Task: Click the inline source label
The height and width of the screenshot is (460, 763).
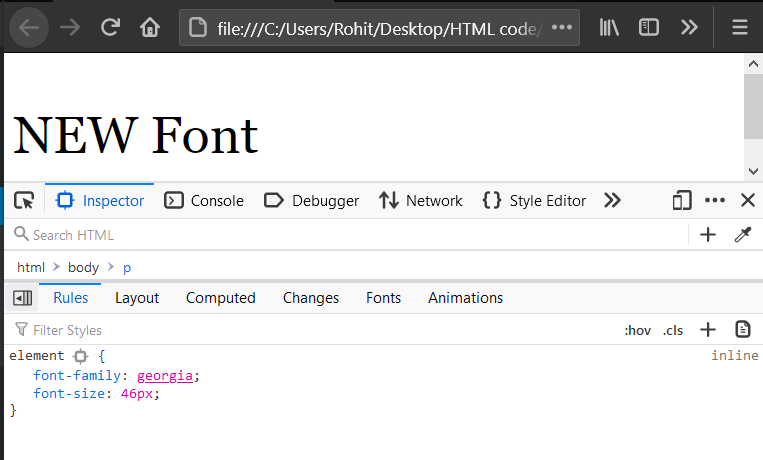Action: click(x=735, y=355)
